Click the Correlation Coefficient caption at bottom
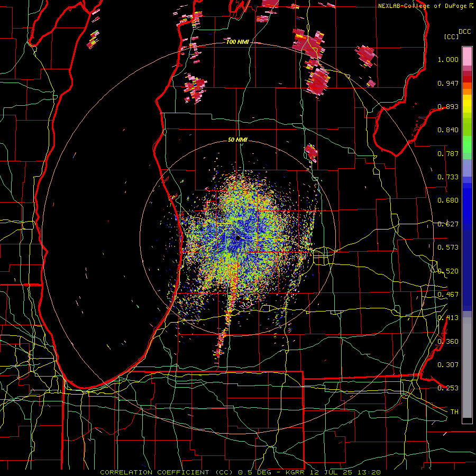Screen dimensions: 476x476 (240, 472)
